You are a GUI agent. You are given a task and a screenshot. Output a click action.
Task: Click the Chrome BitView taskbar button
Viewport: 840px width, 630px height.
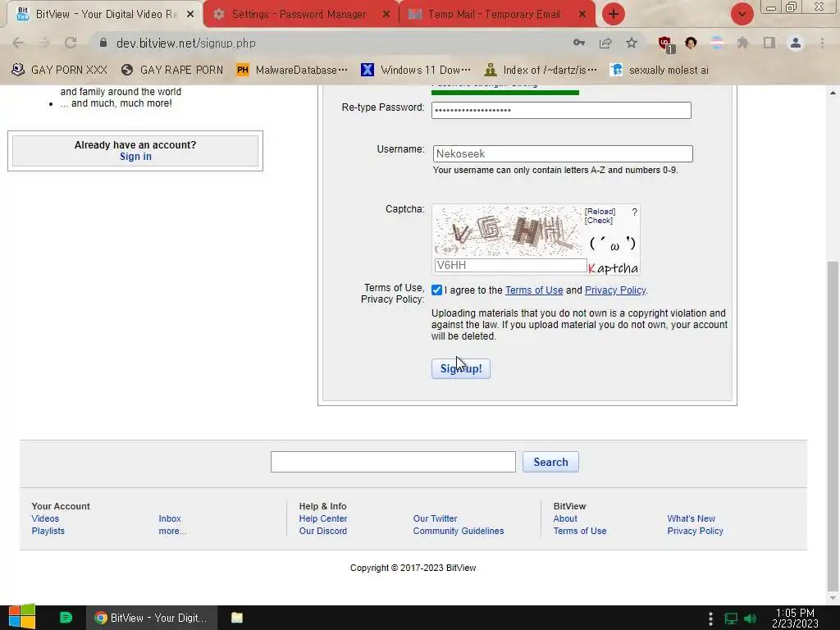coord(152,618)
